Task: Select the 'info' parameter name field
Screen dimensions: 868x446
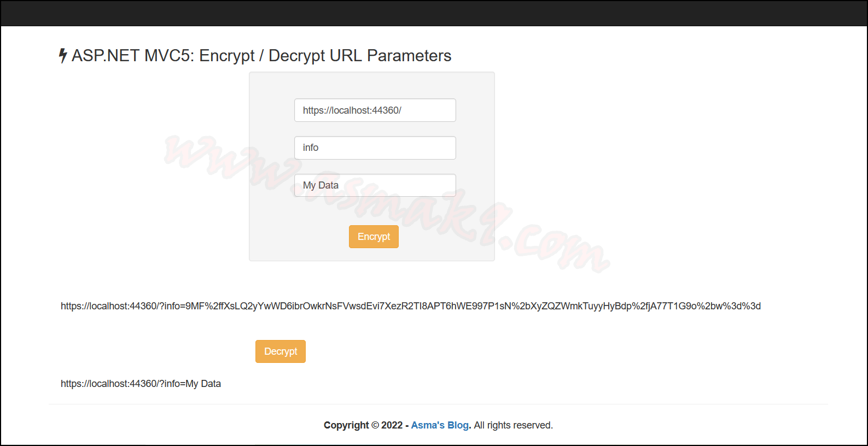Action: click(x=375, y=148)
